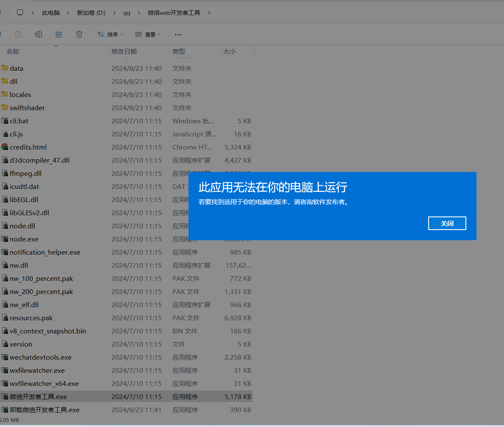This screenshot has width=504, height=427.
Task: Select resources.pak file name
Action: (31, 318)
